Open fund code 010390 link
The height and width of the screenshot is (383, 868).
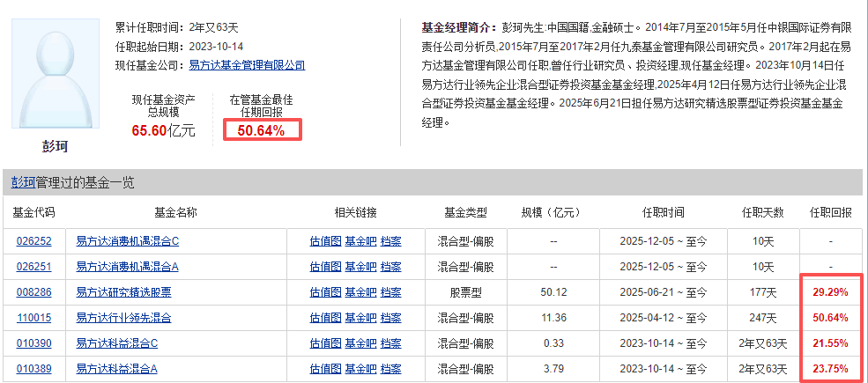(x=33, y=343)
